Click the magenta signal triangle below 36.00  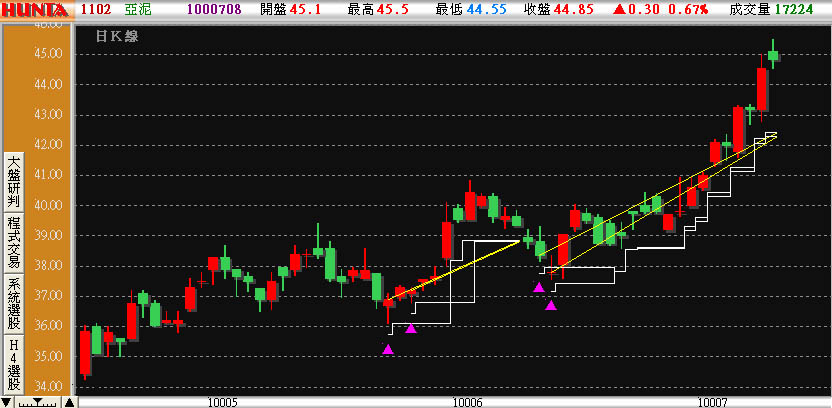[x=388, y=349]
